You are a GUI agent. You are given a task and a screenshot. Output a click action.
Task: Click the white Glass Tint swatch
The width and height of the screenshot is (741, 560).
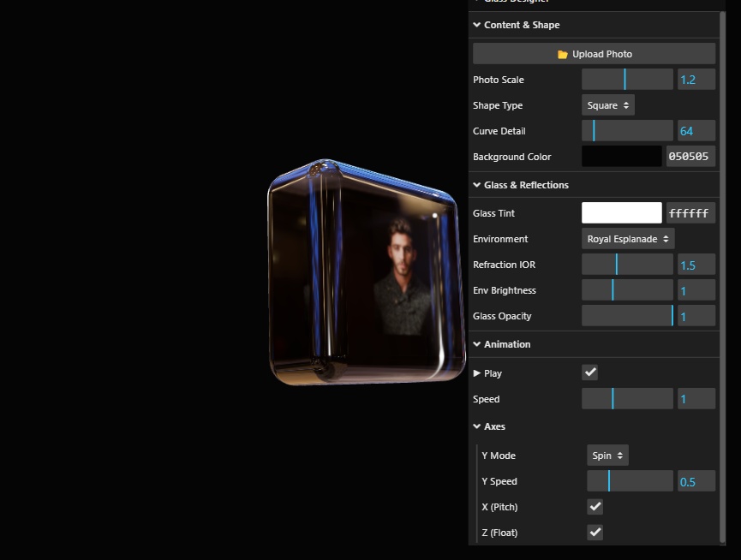pyautogui.click(x=621, y=212)
